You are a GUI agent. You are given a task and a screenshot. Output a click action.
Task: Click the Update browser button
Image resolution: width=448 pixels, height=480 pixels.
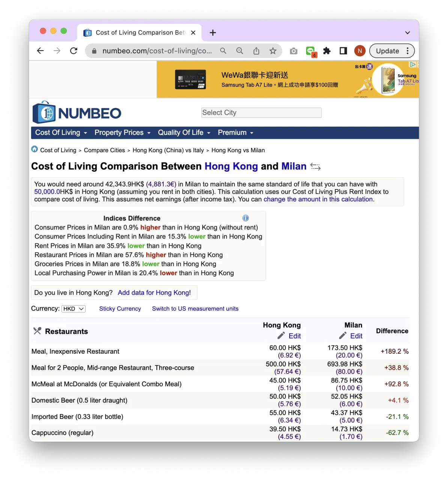[x=387, y=51]
